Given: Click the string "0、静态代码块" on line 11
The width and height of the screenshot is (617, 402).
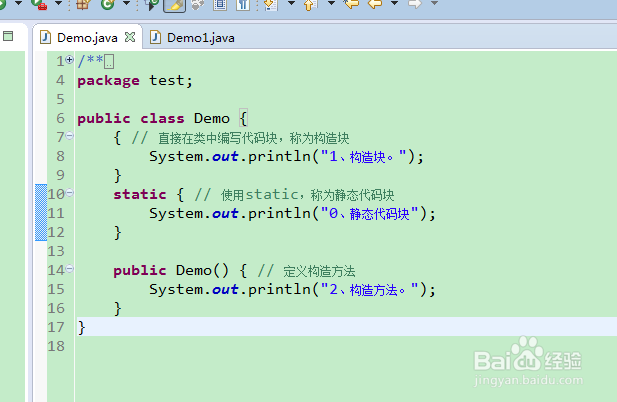Looking at the screenshot, I should pyautogui.click(x=370, y=214).
